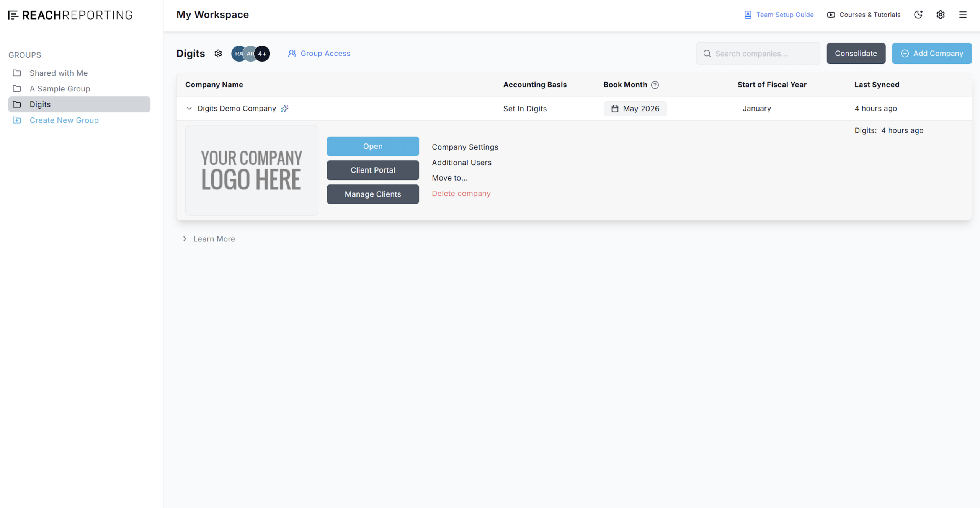The height and width of the screenshot is (508, 980).
Task: Open the hamburger menu
Action: [963, 15]
